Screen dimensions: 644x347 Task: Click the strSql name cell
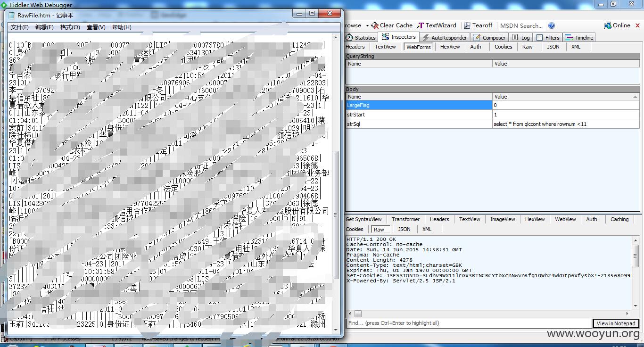419,124
